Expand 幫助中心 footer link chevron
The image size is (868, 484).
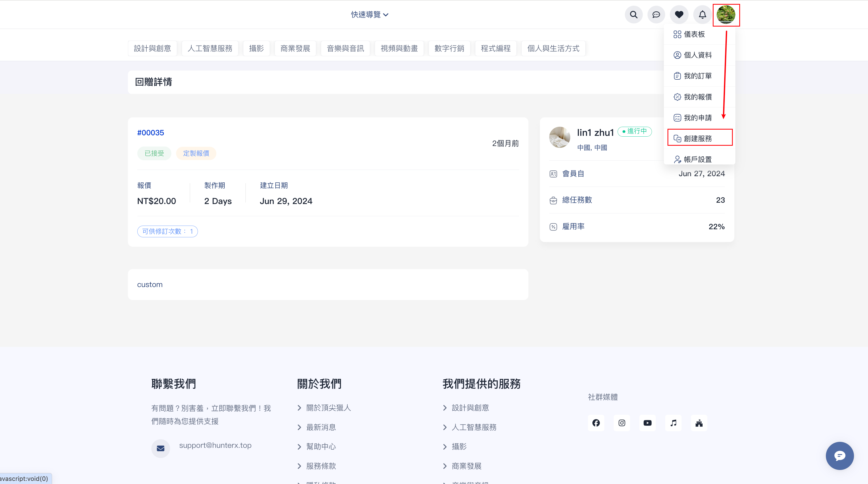(299, 447)
